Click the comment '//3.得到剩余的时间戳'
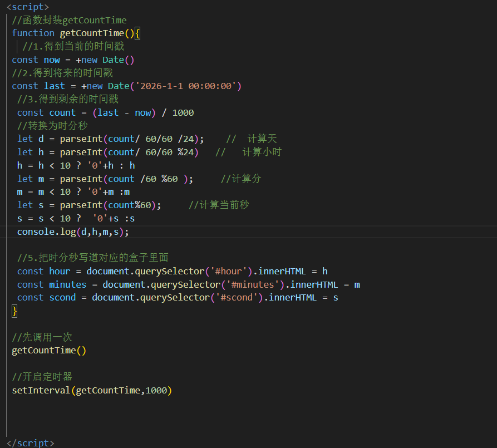Screen dimensions: 497x448 [x=68, y=99]
